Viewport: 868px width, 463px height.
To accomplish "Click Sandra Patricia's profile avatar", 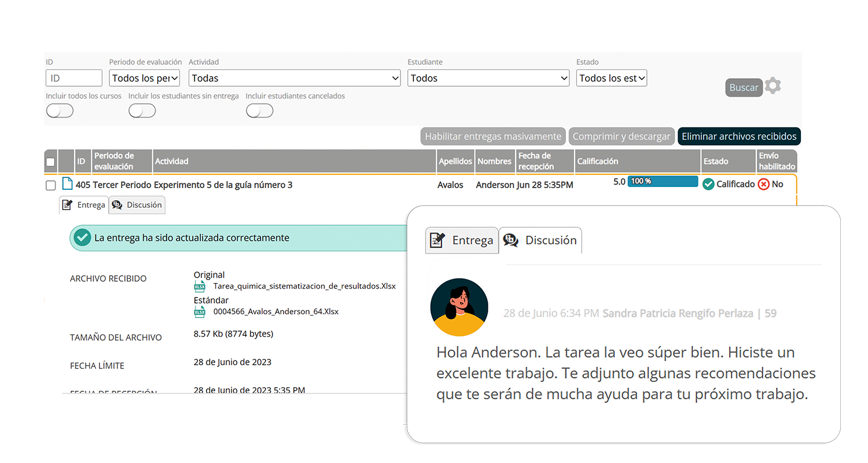I will tap(459, 307).
